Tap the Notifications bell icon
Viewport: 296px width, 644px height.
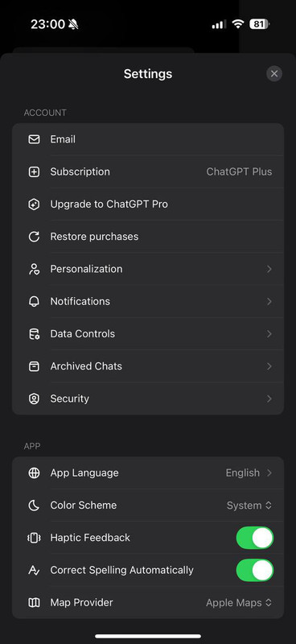click(x=34, y=302)
